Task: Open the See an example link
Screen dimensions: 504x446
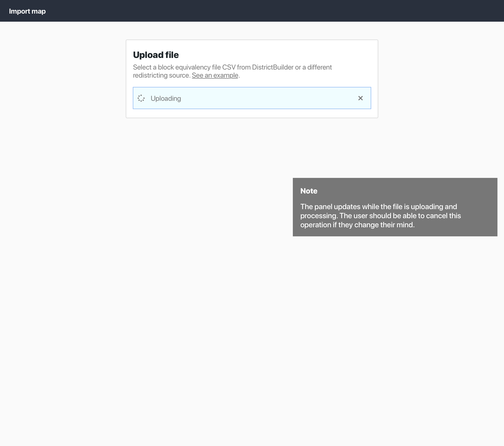Action: 215,75
